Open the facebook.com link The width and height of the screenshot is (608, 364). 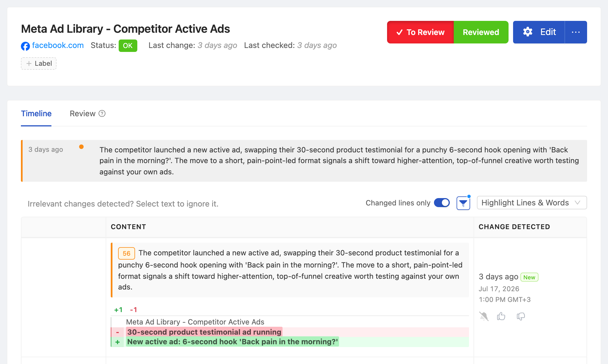pyautogui.click(x=58, y=45)
